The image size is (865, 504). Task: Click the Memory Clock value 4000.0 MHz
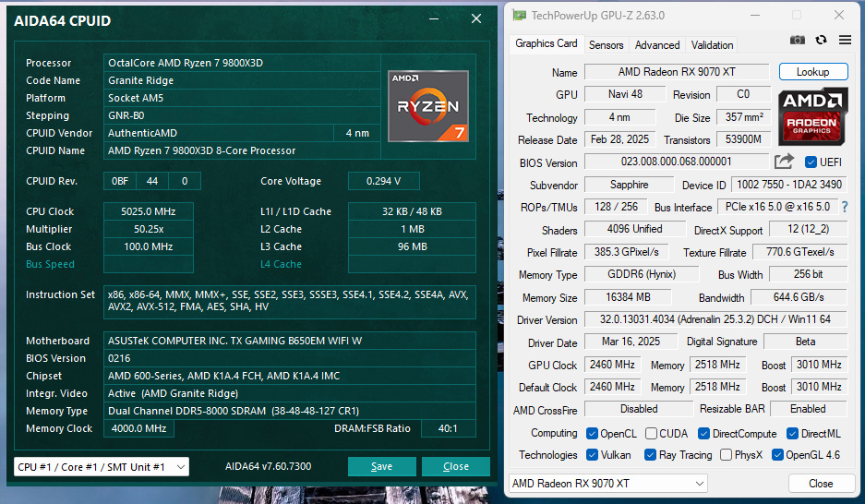139,428
